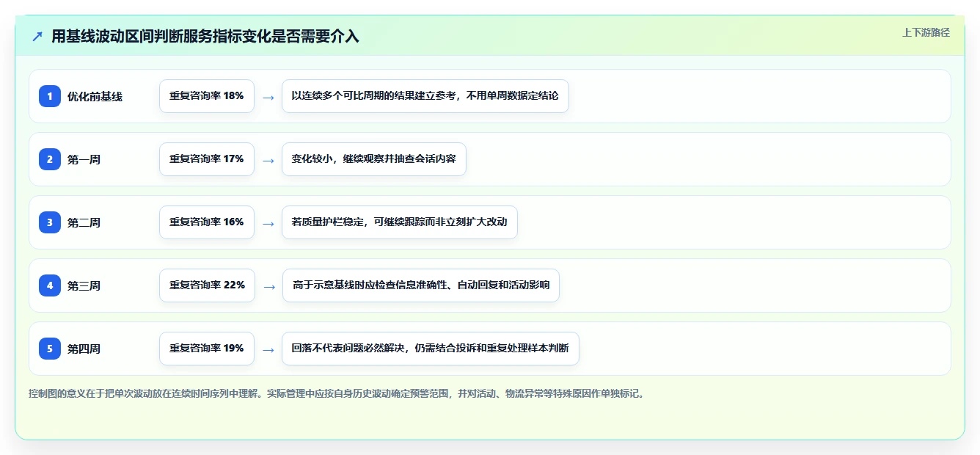Viewport: 980px width, 455px height.
Task: Click the 上下游路径 label
Action: pyautogui.click(x=926, y=32)
